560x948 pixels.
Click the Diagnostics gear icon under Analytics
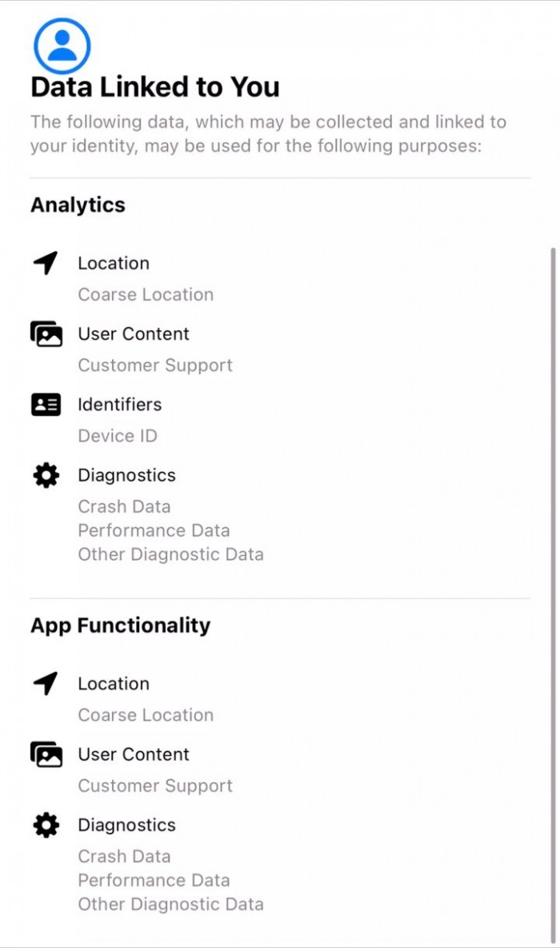(46, 475)
